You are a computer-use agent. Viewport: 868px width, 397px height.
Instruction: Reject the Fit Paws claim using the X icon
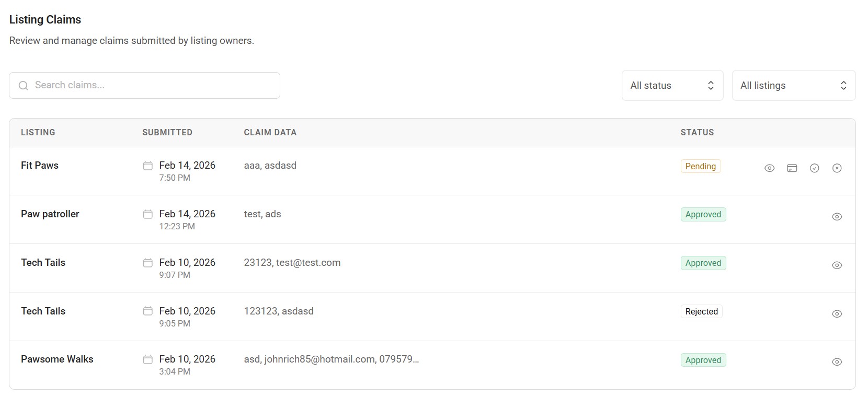point(837,168)
